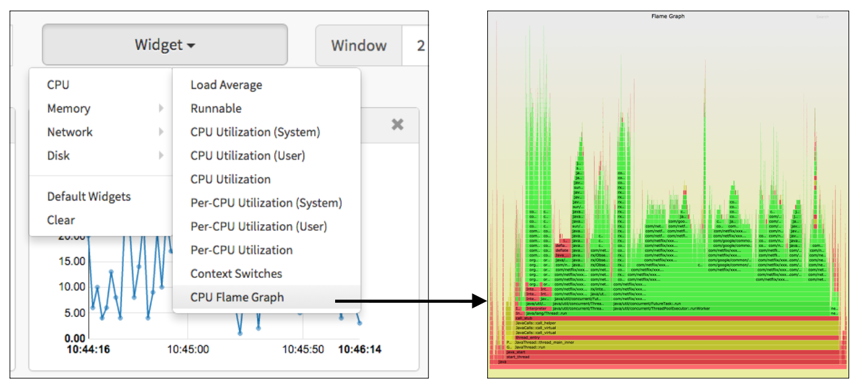This screenshot has width=868, height=391.
Task: Click Clear in the widget menu
Action: [x=61, y=220]
